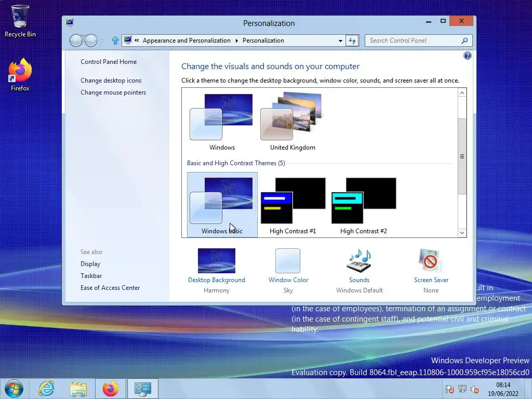Viewport: 532px width, 399px height.
Task: Click the Desktop Background text link
Action: click(217, 280)
